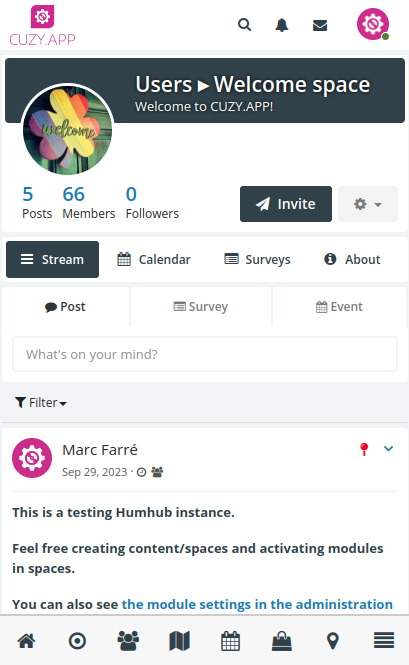Open the people directory icon in bottom bar
Screen dimensions: 409x665
pyautogui.click(x=128, y=641)
